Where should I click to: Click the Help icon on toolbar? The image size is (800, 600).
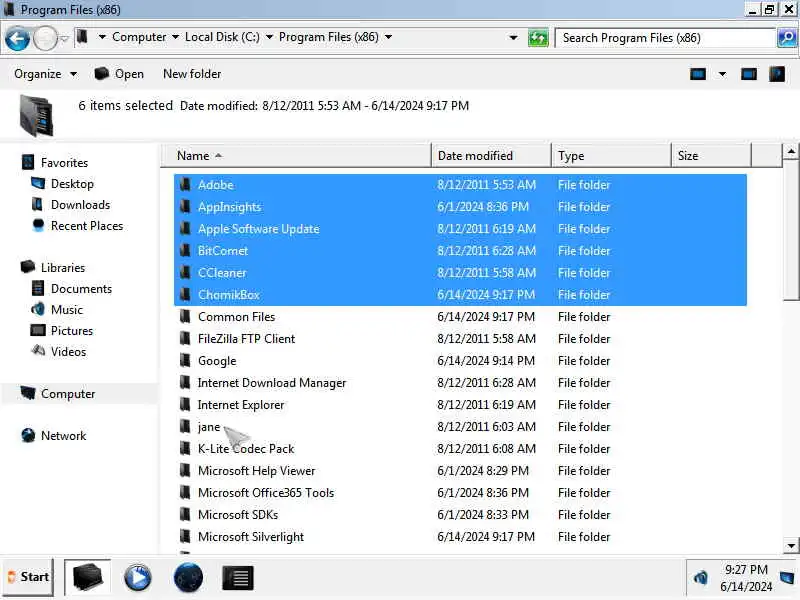pos(777,74)
